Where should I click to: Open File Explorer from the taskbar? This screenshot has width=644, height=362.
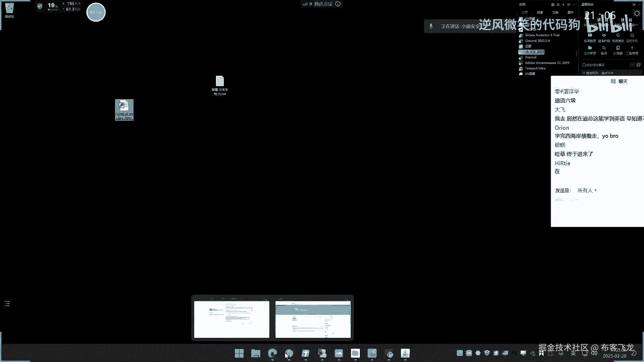(256, 353)
